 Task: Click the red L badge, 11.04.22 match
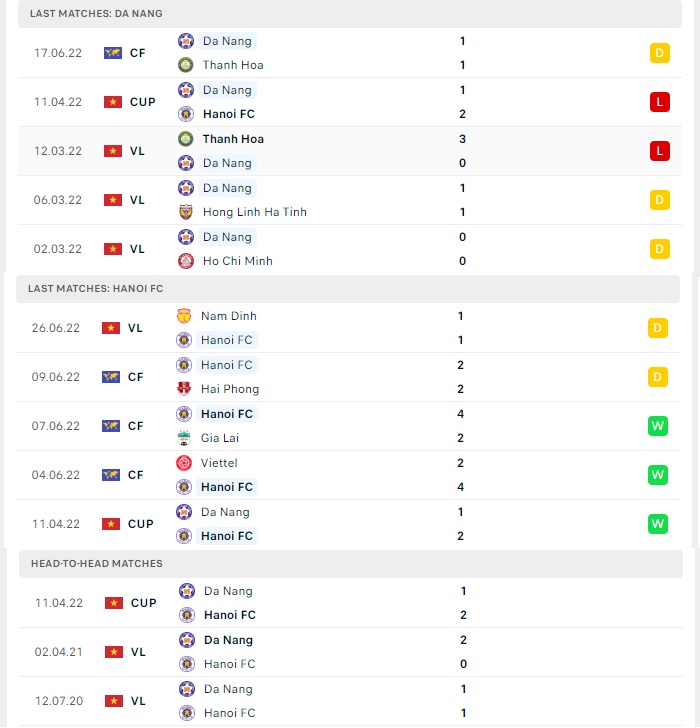pyautogui.click(x=660, y=102)
